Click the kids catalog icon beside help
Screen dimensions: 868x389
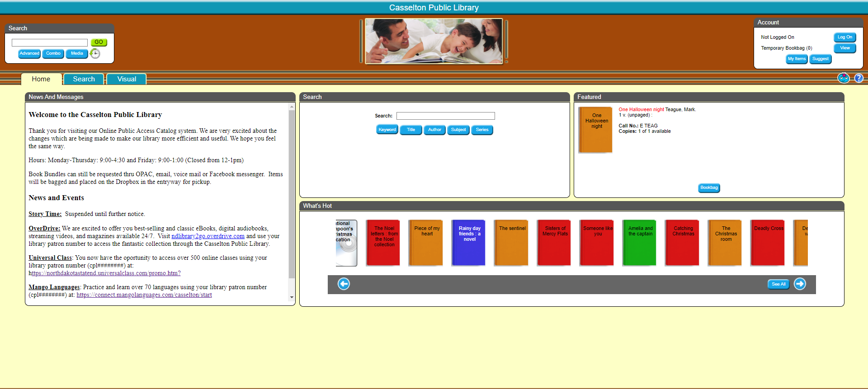coord(843,78)
